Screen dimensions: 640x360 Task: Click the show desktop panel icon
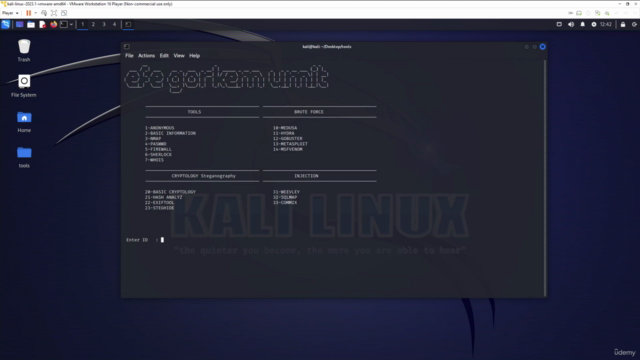click(x=19, y=24)
